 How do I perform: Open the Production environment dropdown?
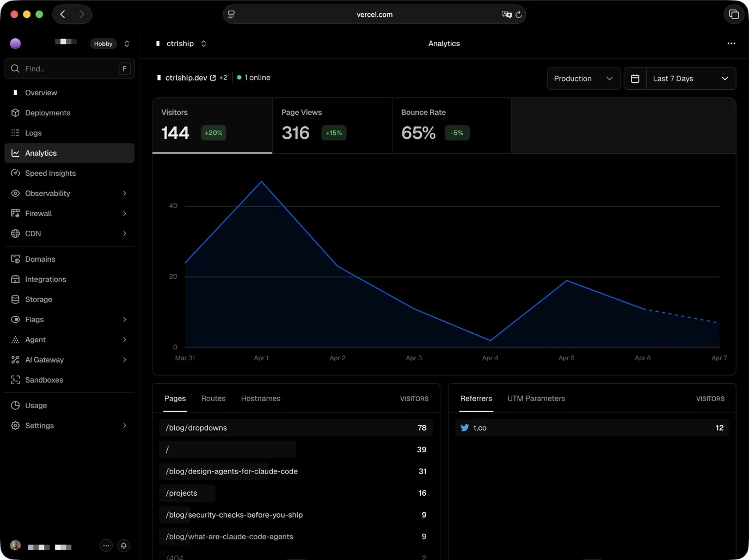coord(584,78)
